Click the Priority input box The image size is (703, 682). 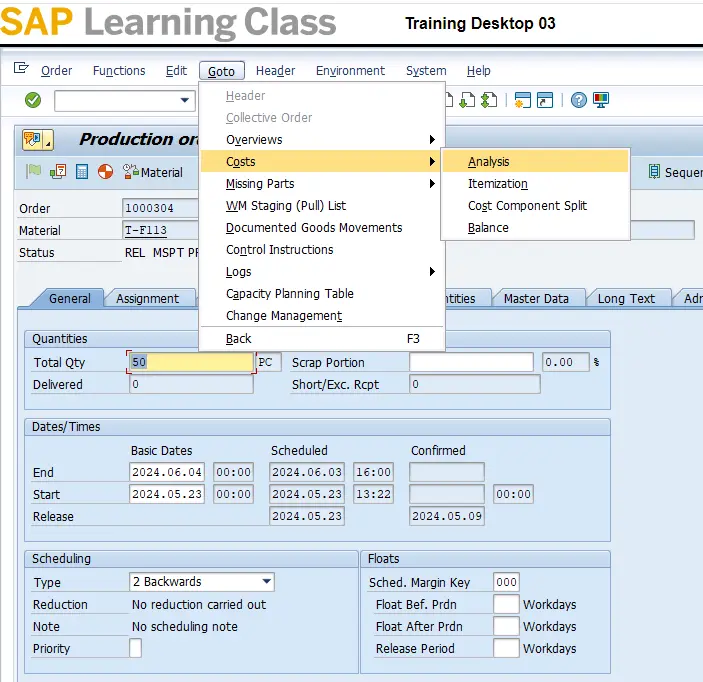[136, 648]
